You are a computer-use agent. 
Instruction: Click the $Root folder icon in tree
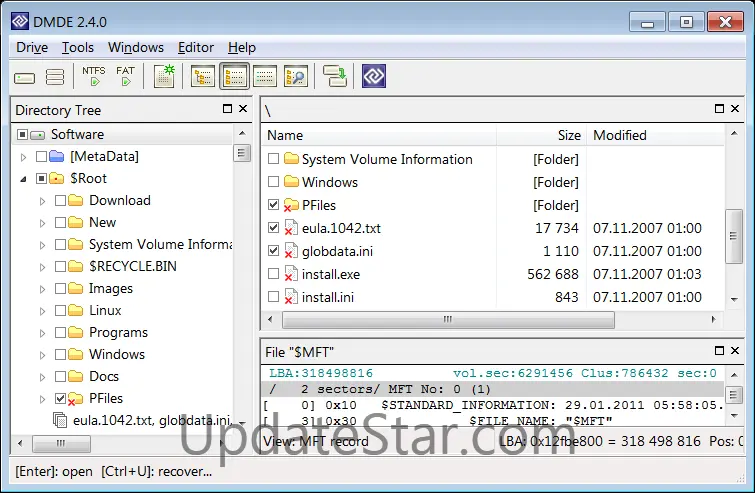57,178
